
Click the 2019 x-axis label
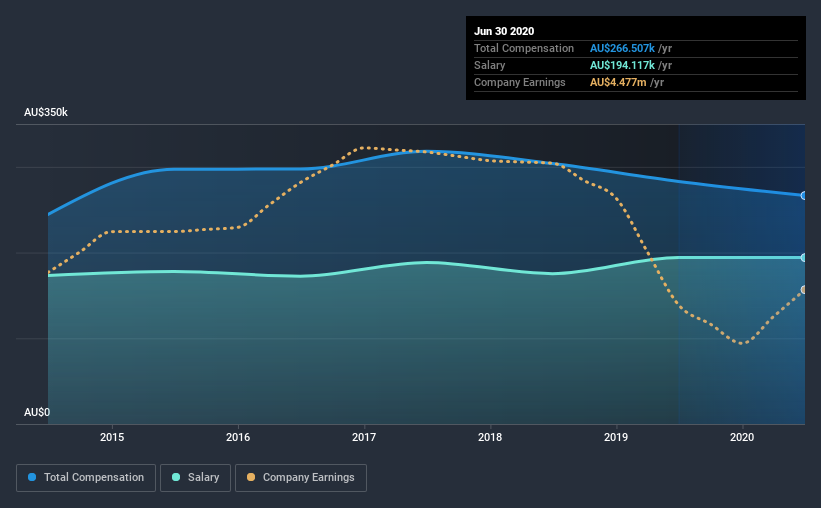coord(616,437)
